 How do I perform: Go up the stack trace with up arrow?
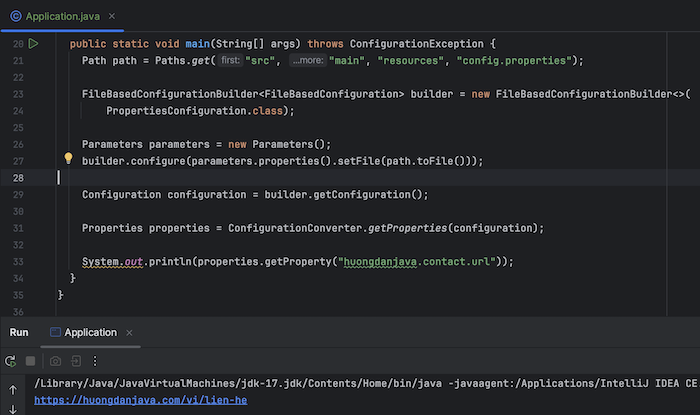tap(13, 390)
